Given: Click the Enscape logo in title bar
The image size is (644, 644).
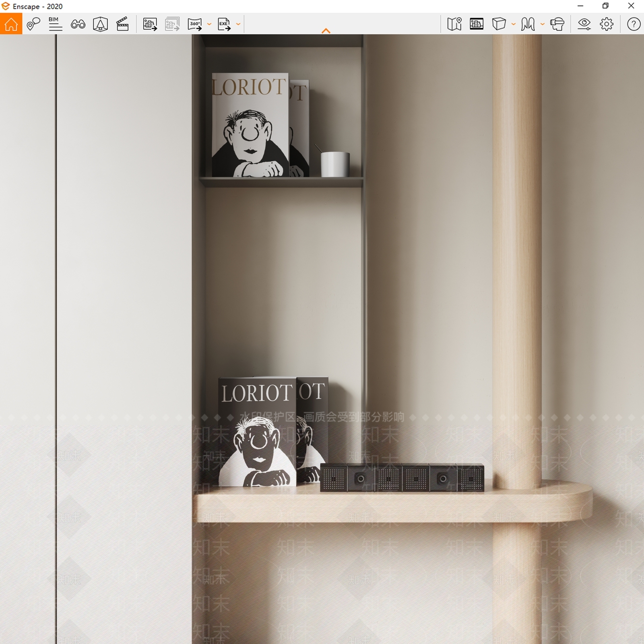Looking at the screenshot, I should click(6, 6).
